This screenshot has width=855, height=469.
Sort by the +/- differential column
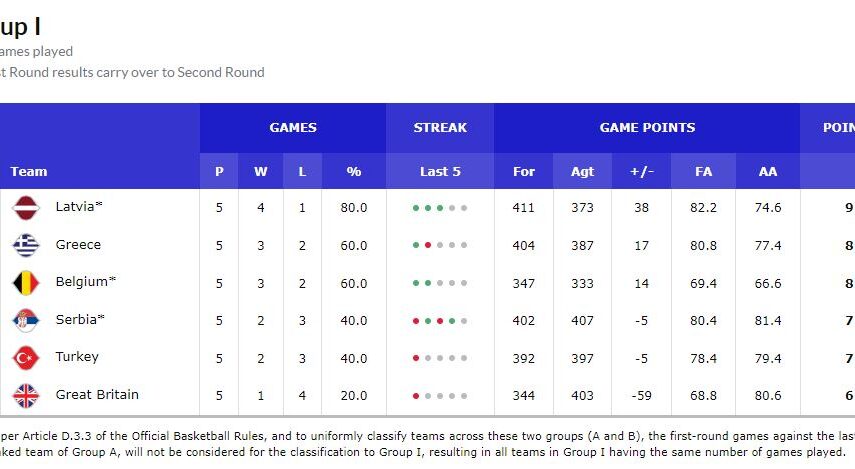tap(642, 171)
